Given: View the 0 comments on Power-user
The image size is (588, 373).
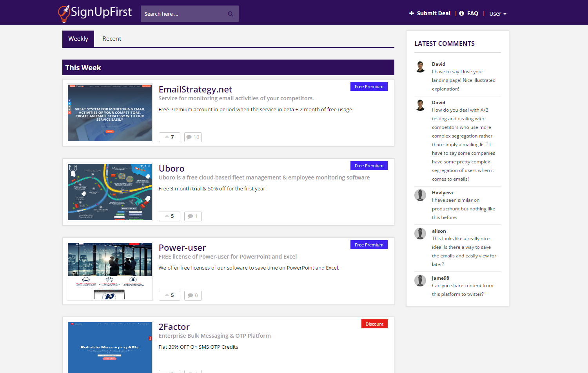Looking at the screenshot, I should click(193, 295).
